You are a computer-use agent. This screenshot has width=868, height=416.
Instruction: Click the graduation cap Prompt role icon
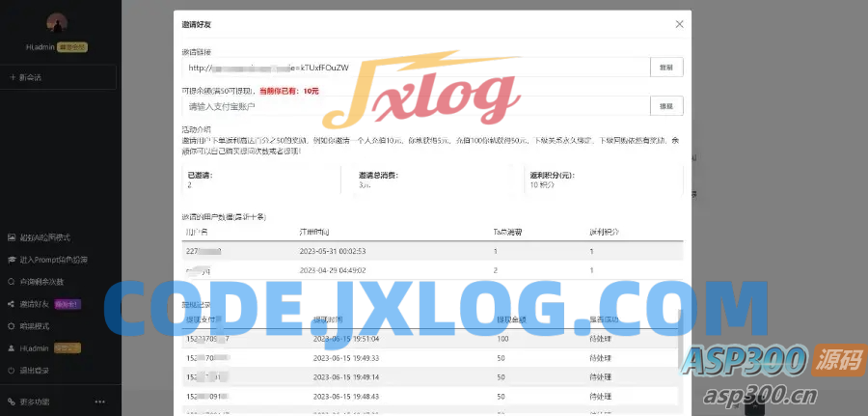pyautogui.click(x=12, y=260)
